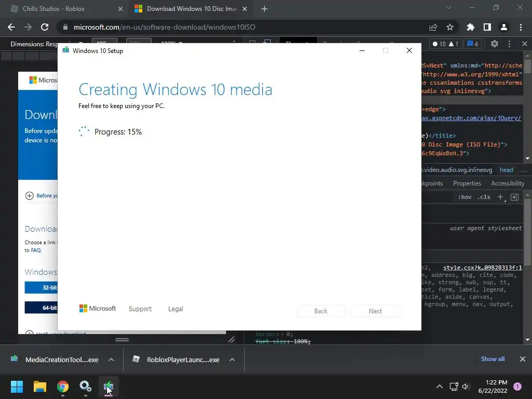Screen dimensions: 532x399
Task: Click the address bar URL
Action: pyautogui.click(x=165, y=27)
